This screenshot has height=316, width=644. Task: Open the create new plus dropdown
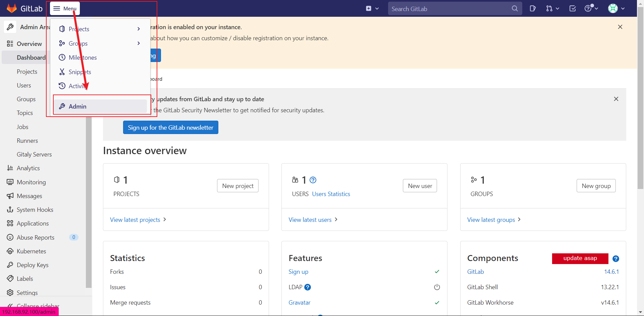372,8
